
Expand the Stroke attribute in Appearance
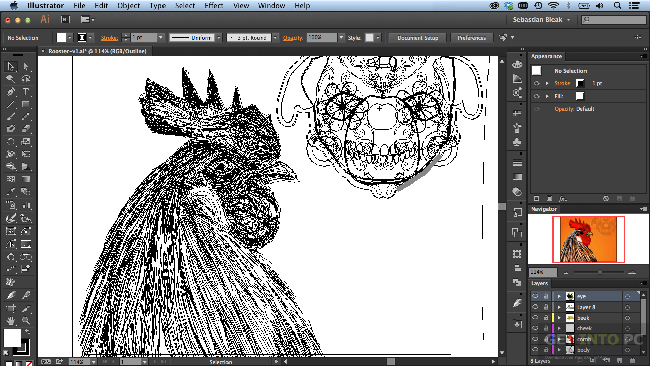(x=547, y=83)
